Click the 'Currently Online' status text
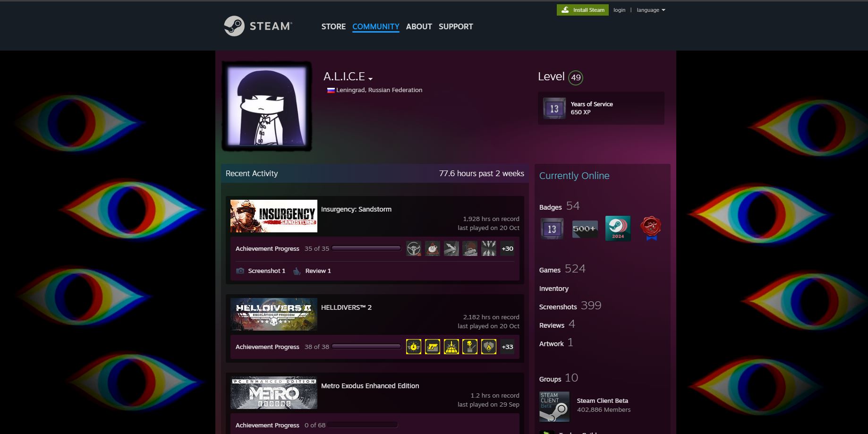 click(x=574, y=176)
